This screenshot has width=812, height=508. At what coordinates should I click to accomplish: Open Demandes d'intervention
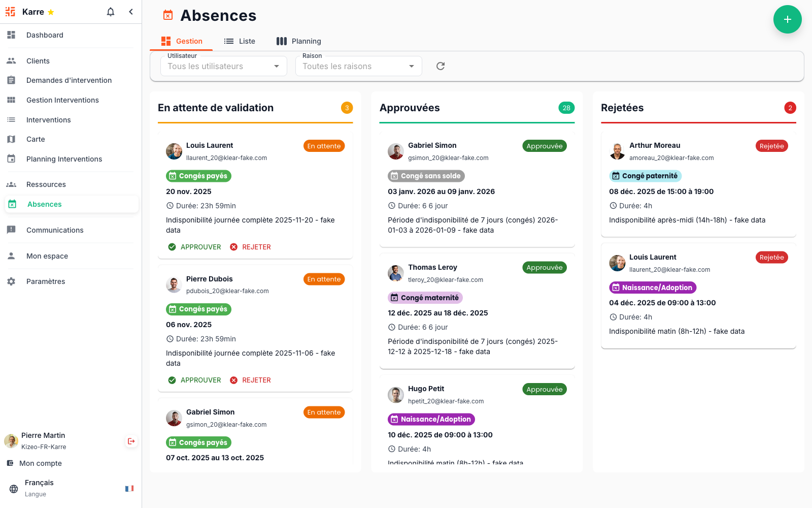tap(69, 80)
